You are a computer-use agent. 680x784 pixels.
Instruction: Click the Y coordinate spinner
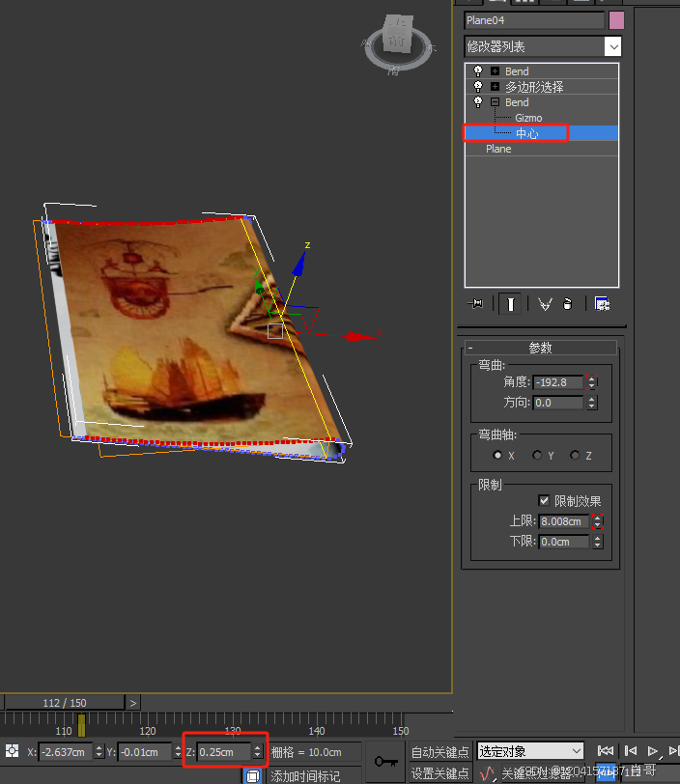(178, 751)
